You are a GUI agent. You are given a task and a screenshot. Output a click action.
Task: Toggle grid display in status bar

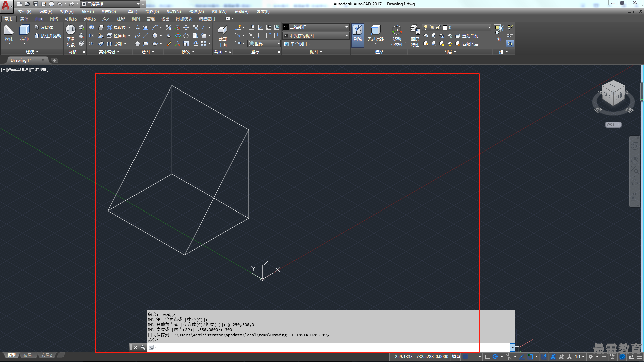[x=465, y=357]
